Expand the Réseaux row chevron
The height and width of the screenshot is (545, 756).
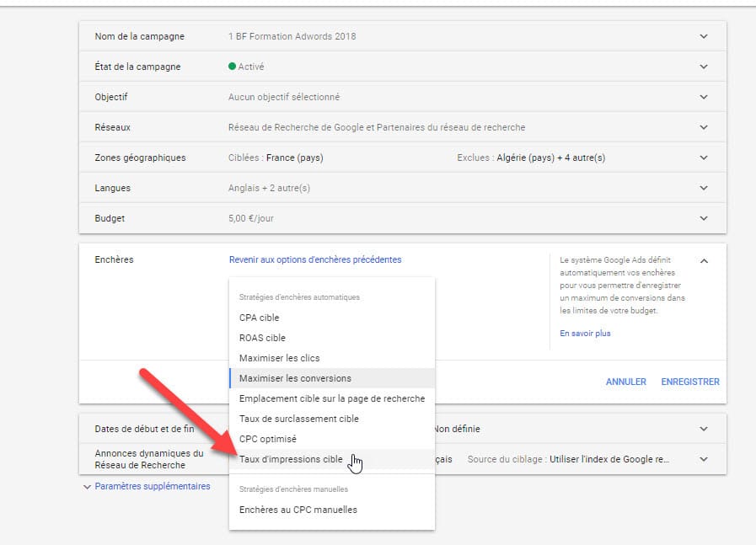(x=704, y=127)
